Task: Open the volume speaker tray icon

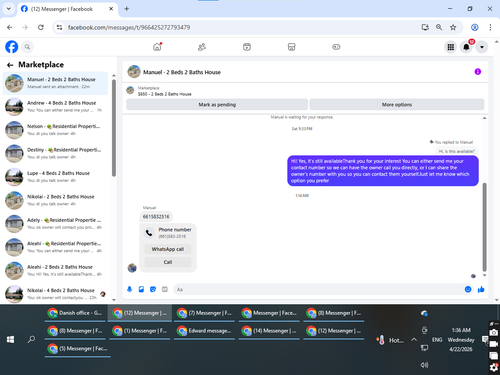Action: [x=424, y=365]
